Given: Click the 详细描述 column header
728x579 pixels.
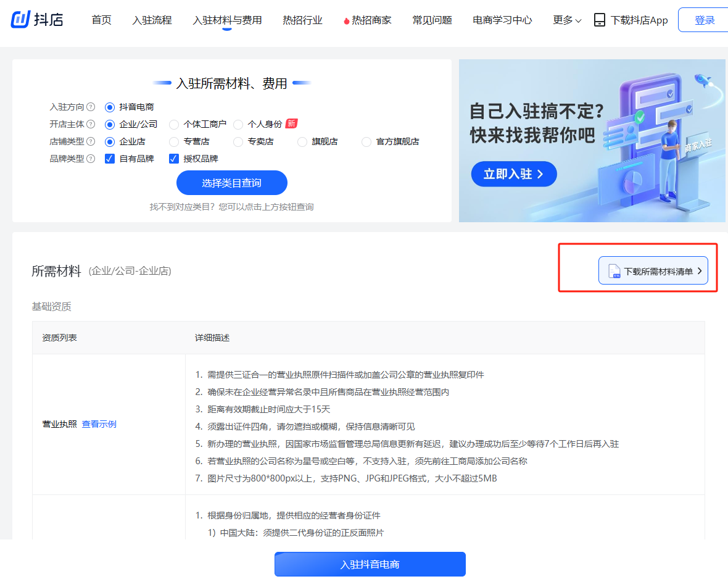Looking at the screenshot, I should click(x=212, y=338).
